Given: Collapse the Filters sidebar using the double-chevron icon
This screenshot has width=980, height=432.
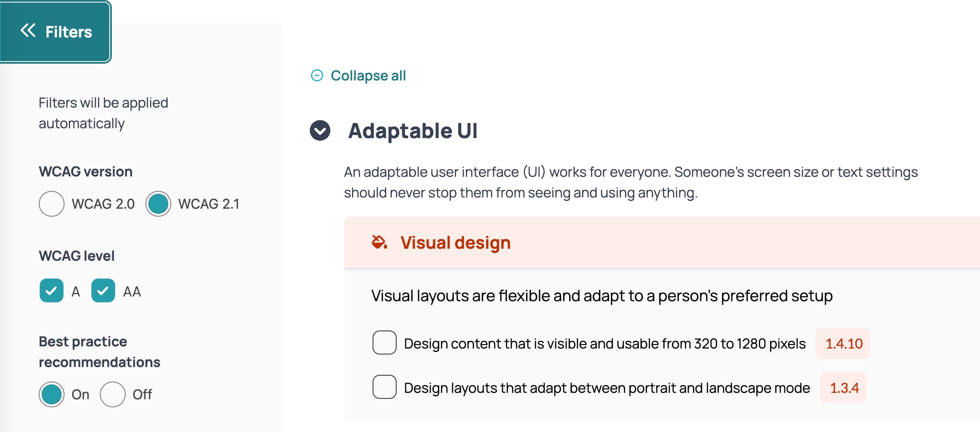Looking at the screenshot, I should click(28, 31).
